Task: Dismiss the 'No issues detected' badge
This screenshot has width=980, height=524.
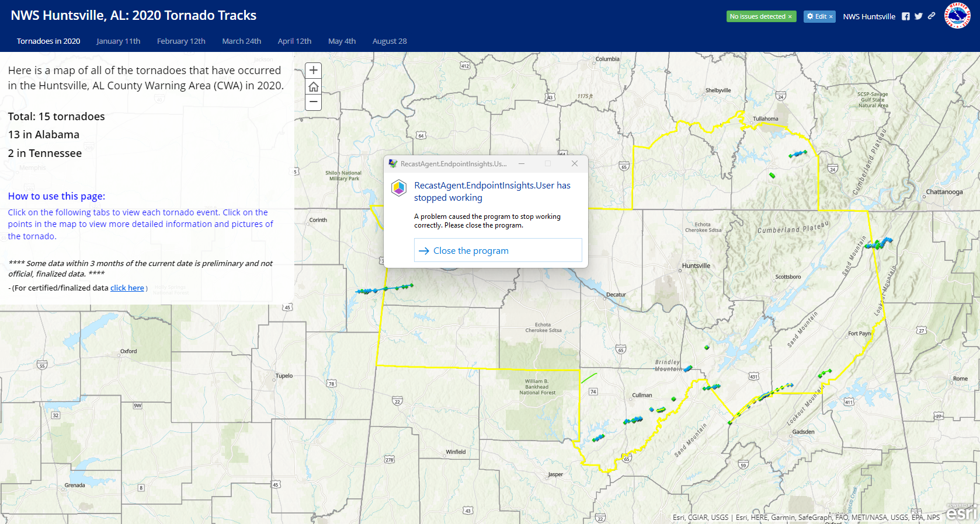Action: [790, 16]
